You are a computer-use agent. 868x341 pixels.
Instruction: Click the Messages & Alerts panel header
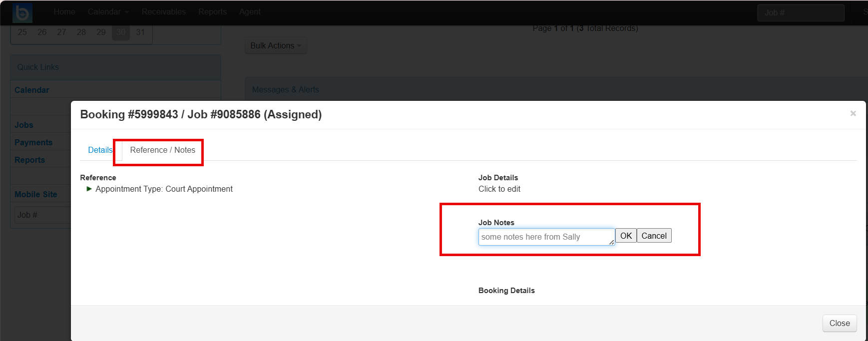coord(556,89)
